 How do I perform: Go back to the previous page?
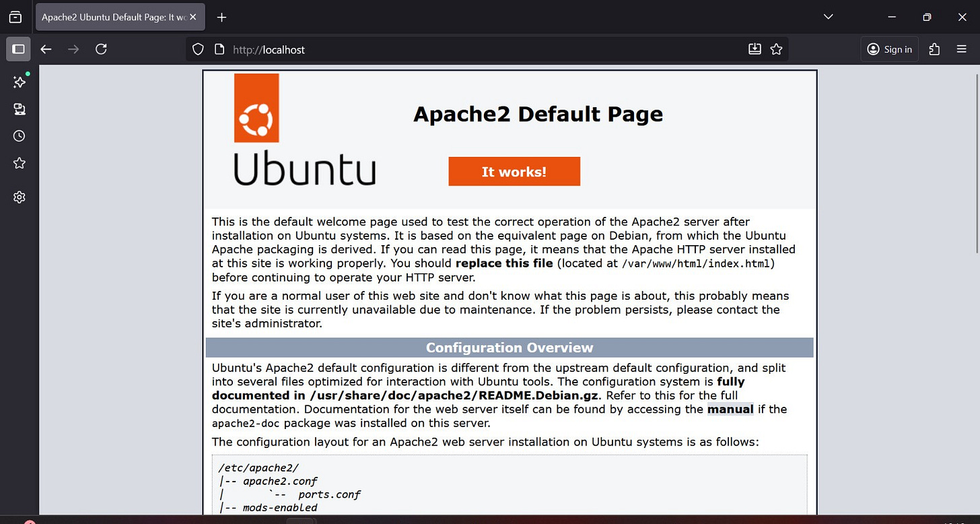(x=46, y=49)
